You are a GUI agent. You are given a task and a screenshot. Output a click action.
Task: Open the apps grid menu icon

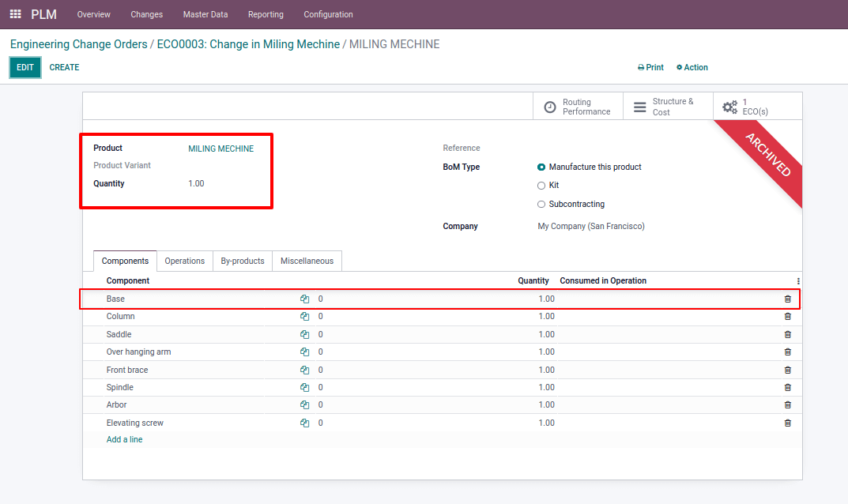click(x=15, y=14)
